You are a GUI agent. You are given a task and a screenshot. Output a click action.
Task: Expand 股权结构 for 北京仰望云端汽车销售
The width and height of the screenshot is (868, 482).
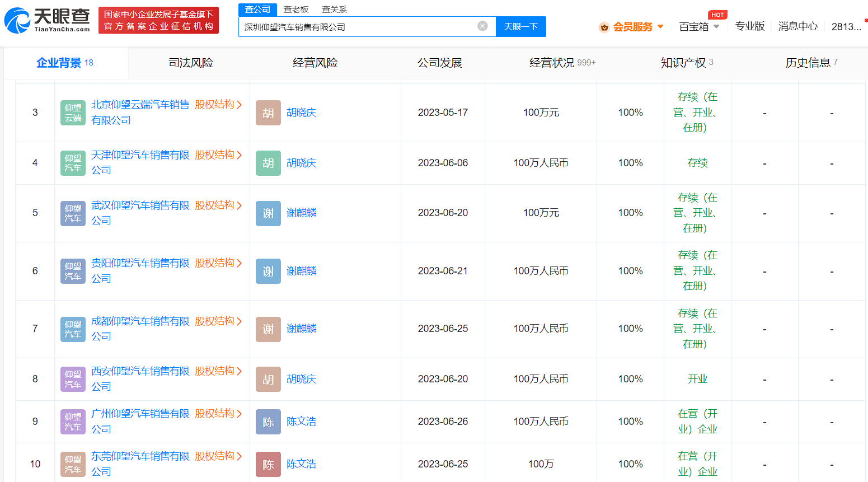coord(218,105)
